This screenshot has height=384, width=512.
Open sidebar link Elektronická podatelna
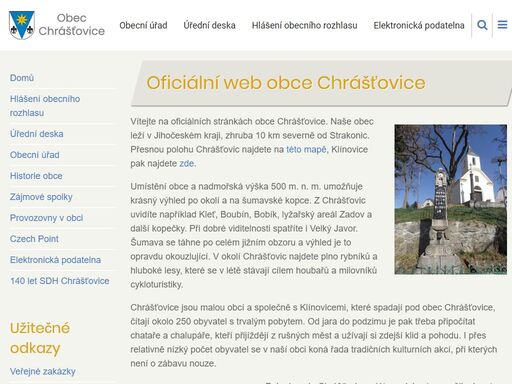coord(55,260)
